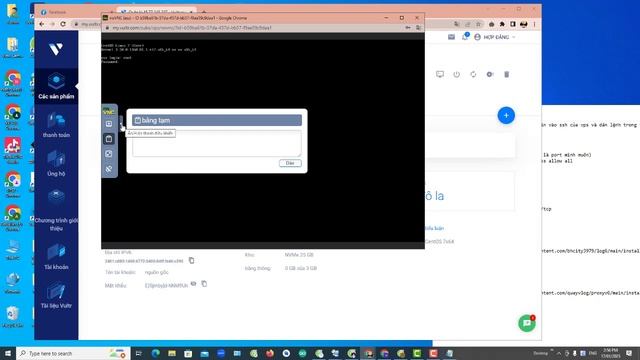Open the noVNC extra keys panel icon
The image size is (640, 360).
tap(109, 124)
